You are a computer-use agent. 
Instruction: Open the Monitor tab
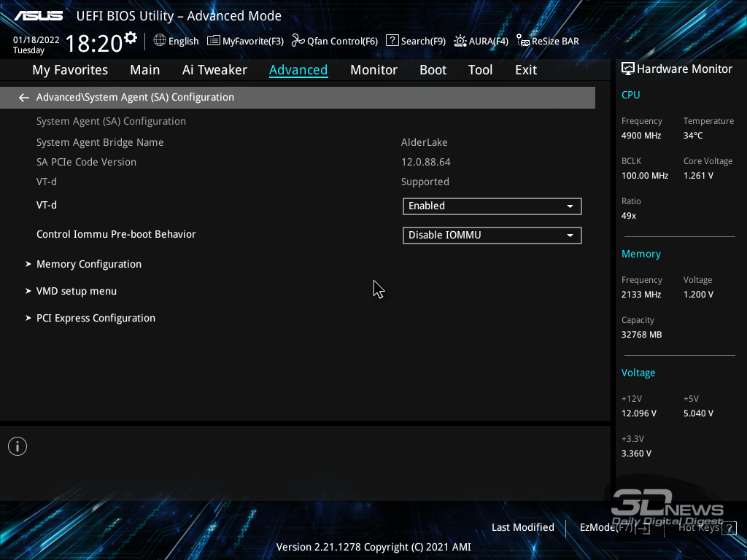click(373, 70)
